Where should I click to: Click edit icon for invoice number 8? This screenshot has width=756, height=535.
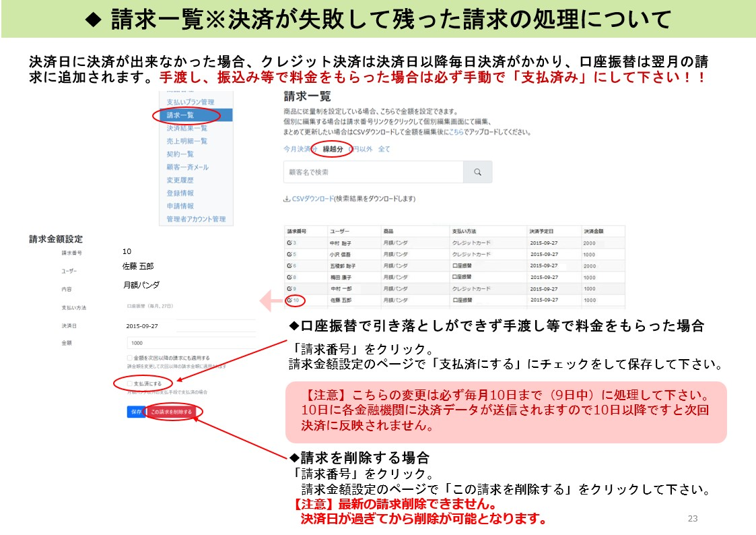[289, 277]
